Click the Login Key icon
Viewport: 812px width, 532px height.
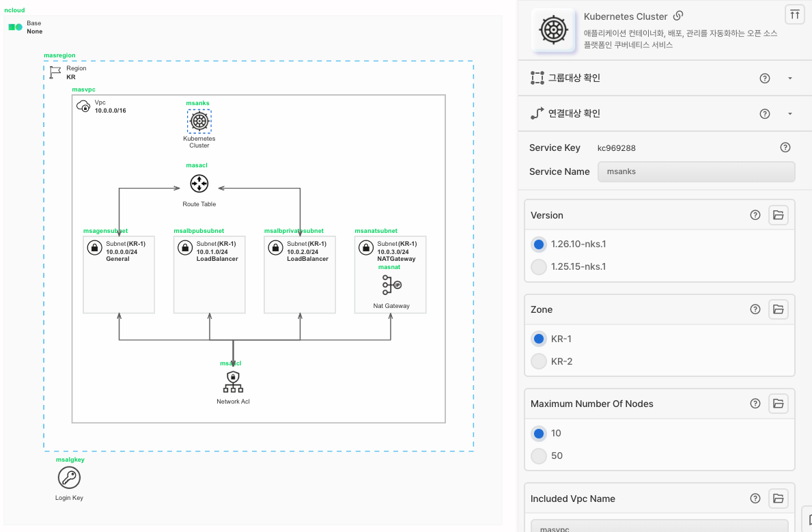[x=69, y=477]
